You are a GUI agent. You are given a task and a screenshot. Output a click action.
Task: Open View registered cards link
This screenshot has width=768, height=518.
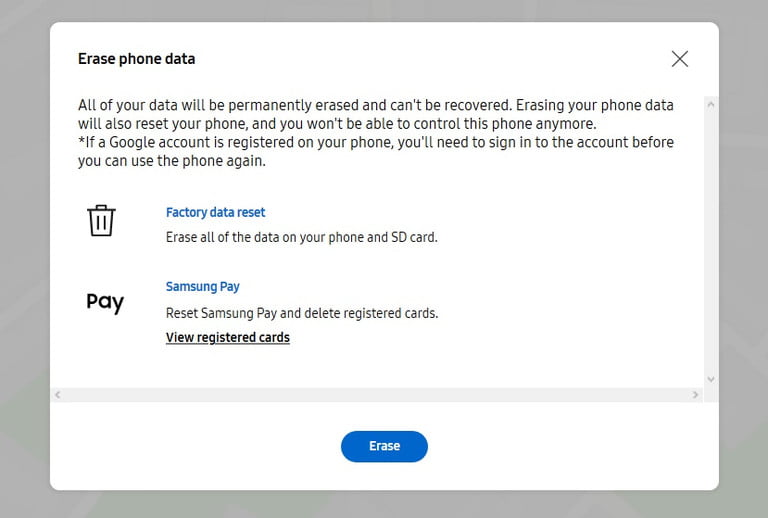(x=227, y=338)
